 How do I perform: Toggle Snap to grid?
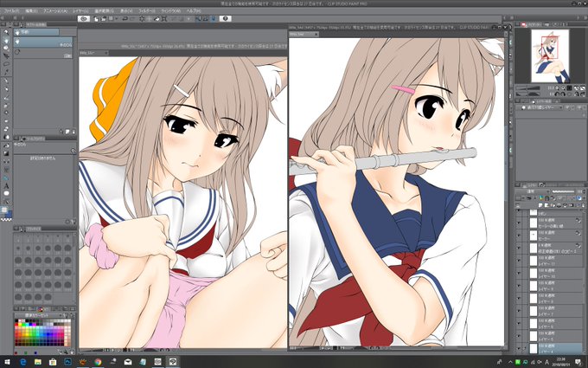point(214,19)
